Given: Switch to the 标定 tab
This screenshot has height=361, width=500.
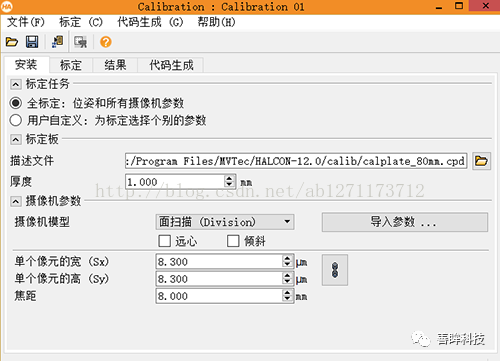Looking at the screenshot, I should (x=71, y=65).
